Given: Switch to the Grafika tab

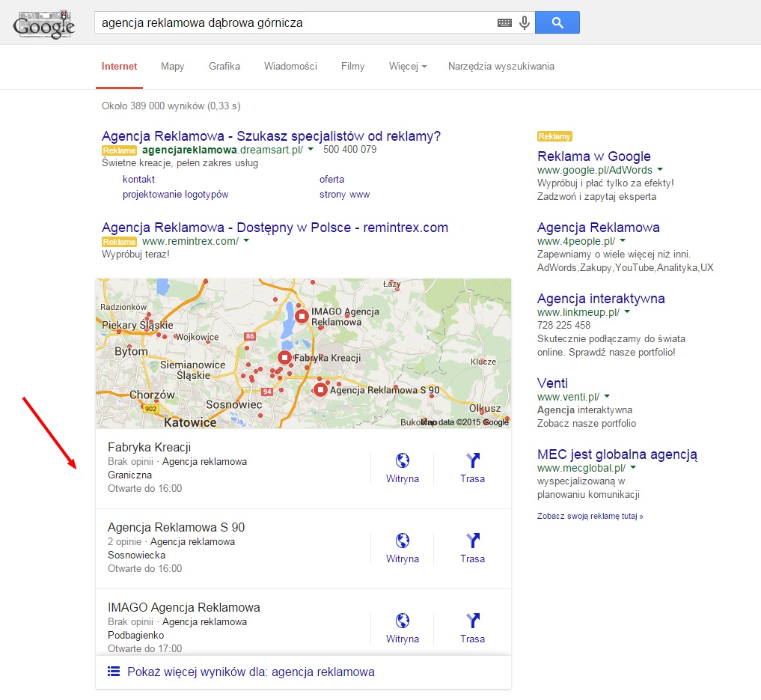Looking at the screenshot, I should tap(224, 67).
